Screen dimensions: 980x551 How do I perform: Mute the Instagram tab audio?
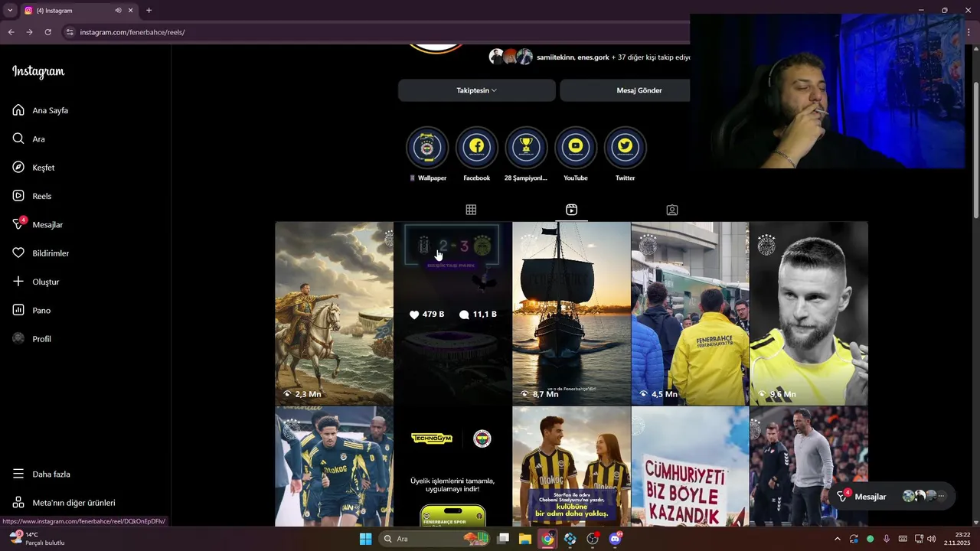click(118, 11)
